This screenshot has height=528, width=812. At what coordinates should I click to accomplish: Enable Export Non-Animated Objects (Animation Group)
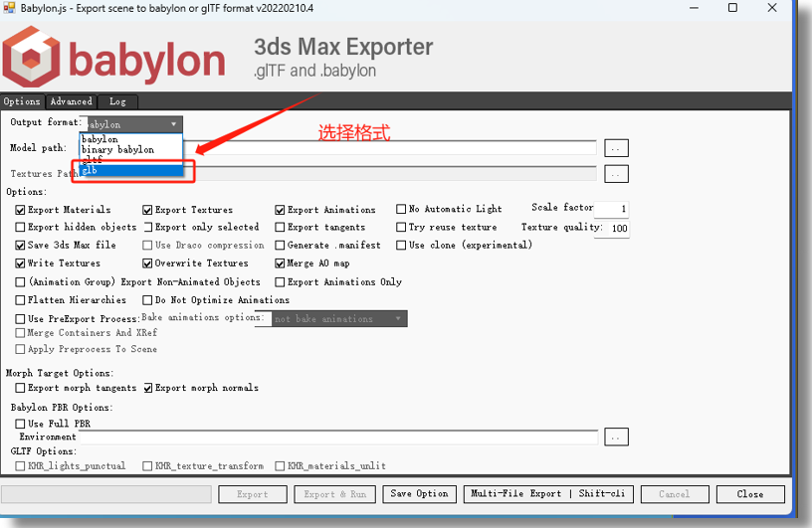pyautogui.click(x=20, y=282)
